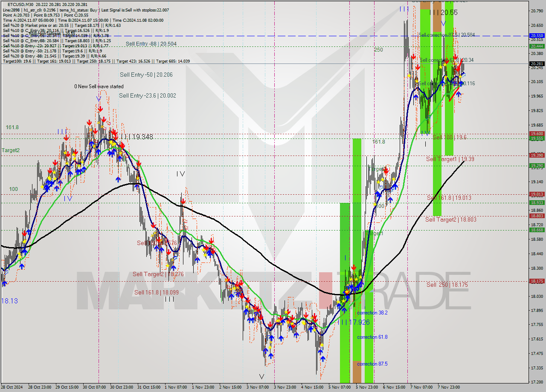The image size is (546, 392).
Task: Click the '3 Nov 07:00' time label
Action: (x=258, y=387)
